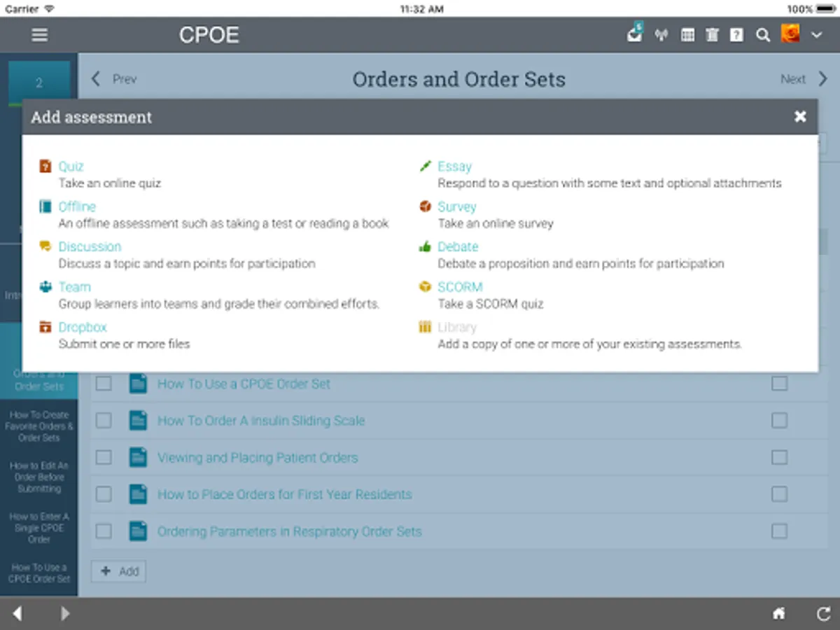Click the broadcast antenna icon

[661, 35]
